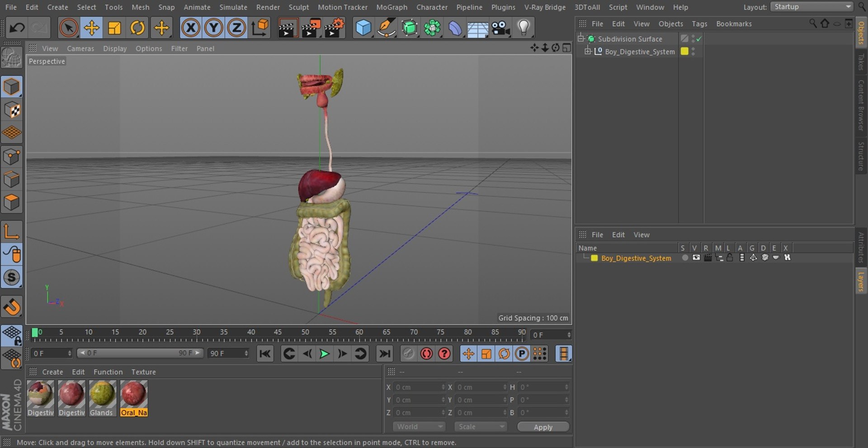Open the MoGraph menu

392,7
